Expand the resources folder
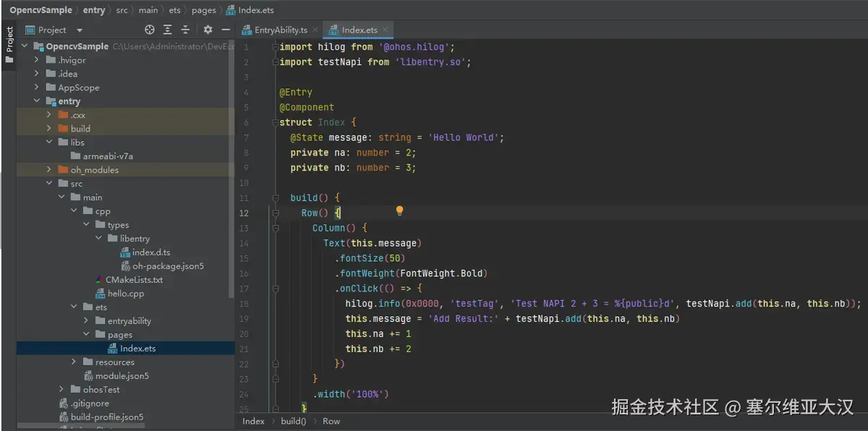This screenshot has width=868, height=431. point(74,362)
